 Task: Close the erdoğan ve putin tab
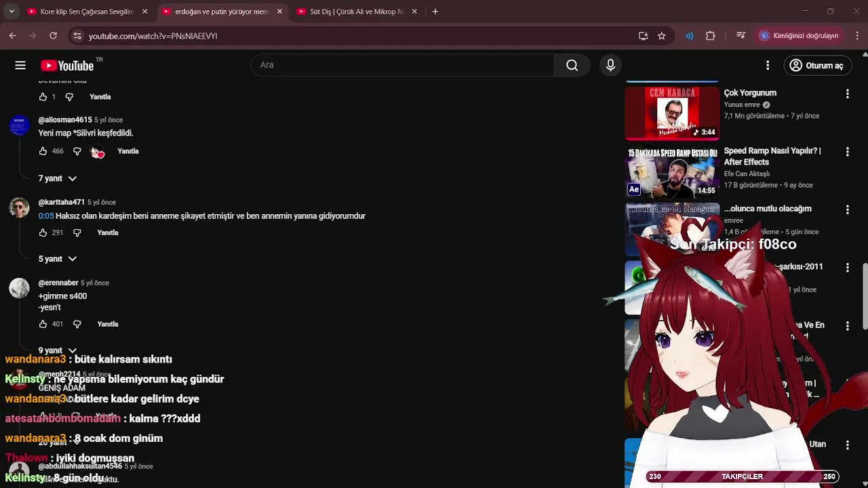[279, 12]
